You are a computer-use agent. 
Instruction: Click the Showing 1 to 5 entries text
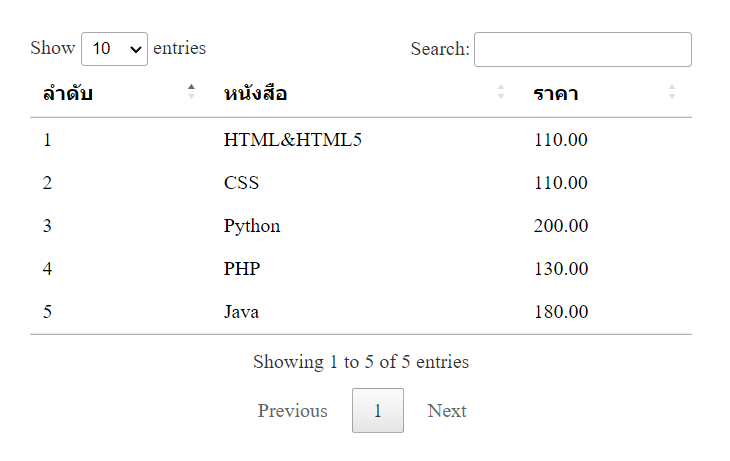coord(361,362)
